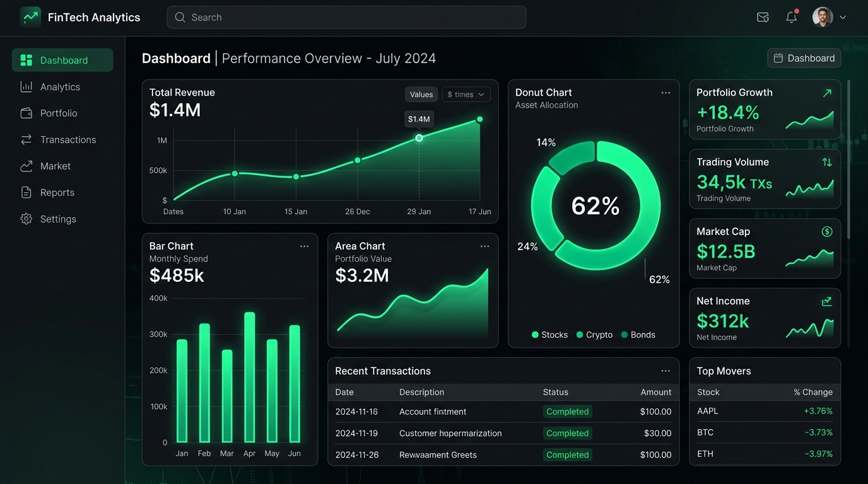The image size is (868, 484).
Task: Sort transactions by Amount column
Action: pyautogui.click(x=656, y=392)
